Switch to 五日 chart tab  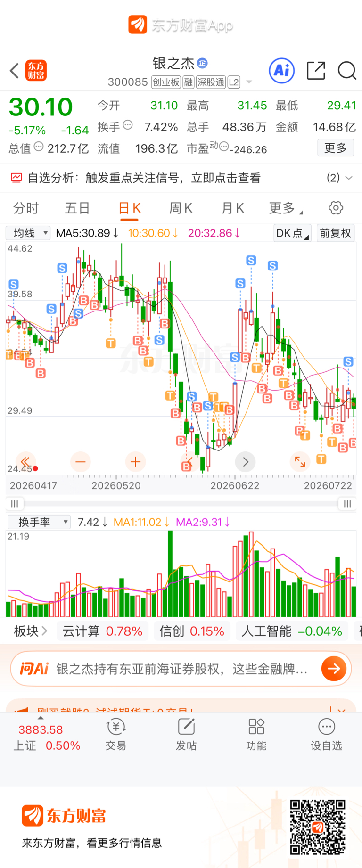(x=77, y=208)
